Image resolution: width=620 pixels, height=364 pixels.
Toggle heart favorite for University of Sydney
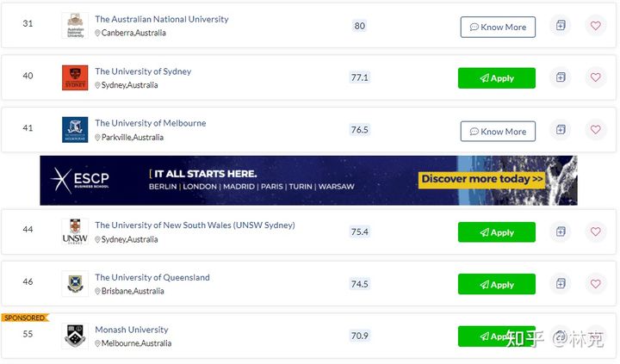pyautogui.click(x=596, y=77)
